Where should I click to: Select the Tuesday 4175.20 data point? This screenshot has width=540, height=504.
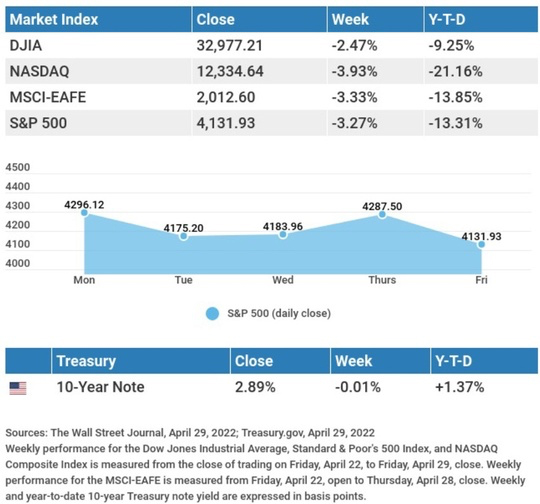coord(184,236)
